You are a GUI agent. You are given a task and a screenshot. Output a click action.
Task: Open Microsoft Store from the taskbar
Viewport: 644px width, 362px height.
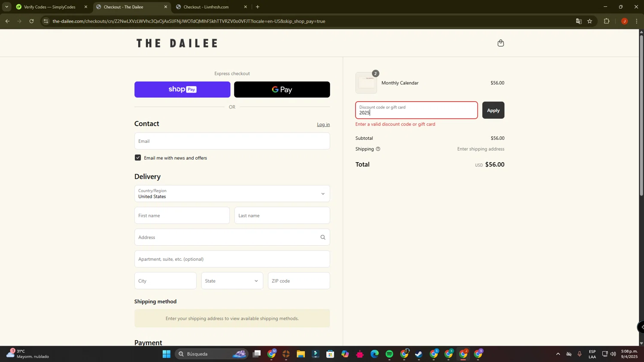(330, 354)
